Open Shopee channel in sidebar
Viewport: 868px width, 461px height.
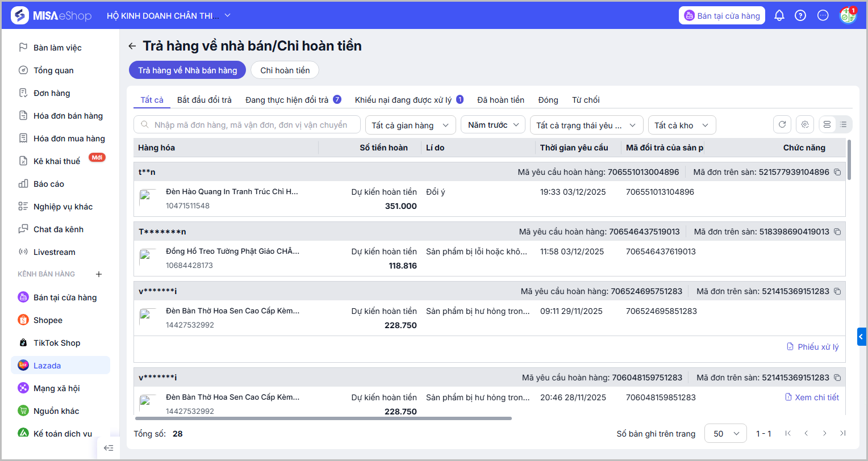48,320
